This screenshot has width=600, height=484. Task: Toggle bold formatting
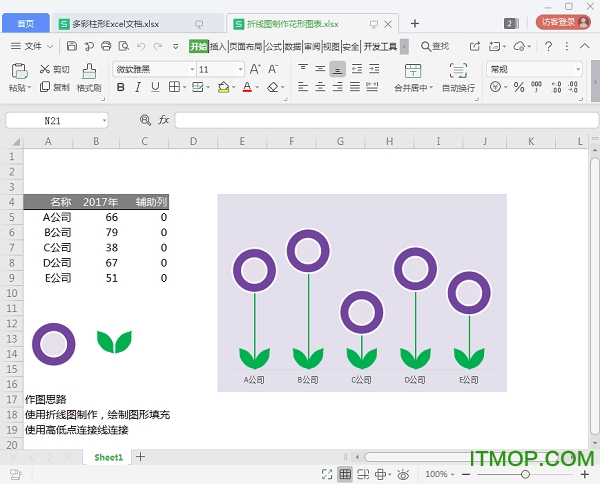(x=121, y=88)
